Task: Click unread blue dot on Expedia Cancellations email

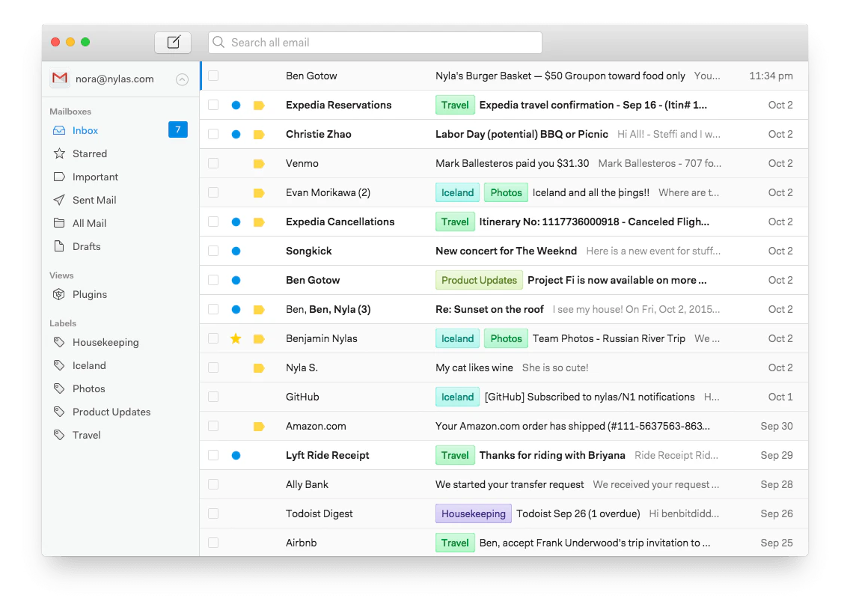Action: [236, 222]
